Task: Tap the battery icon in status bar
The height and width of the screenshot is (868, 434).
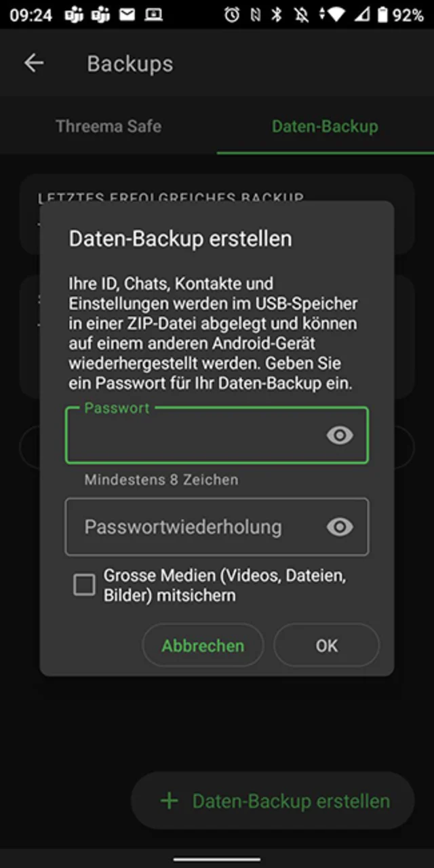Action: (x=383, y=15)
